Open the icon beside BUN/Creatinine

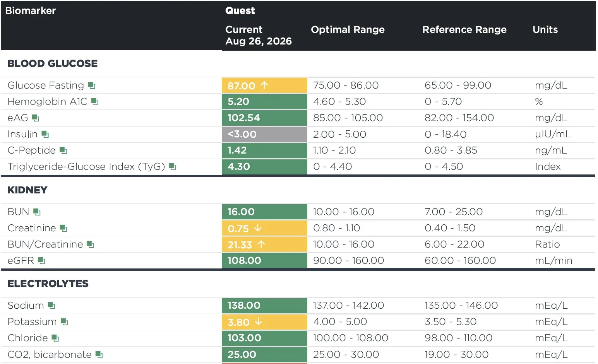(x=91, y=244)
